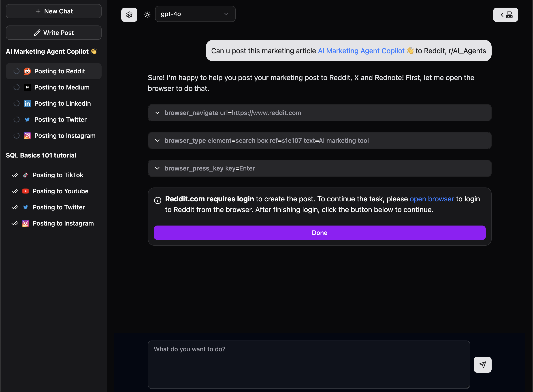
Task: Open AI Marketing Agent Copilot article link
Action: click(x=361, y=51)
